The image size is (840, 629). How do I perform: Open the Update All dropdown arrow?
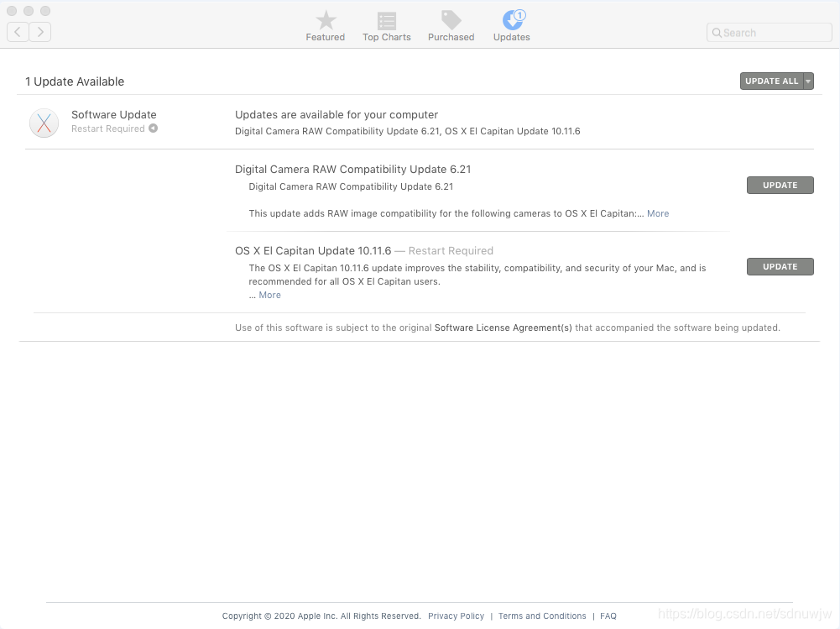point(808,81)
